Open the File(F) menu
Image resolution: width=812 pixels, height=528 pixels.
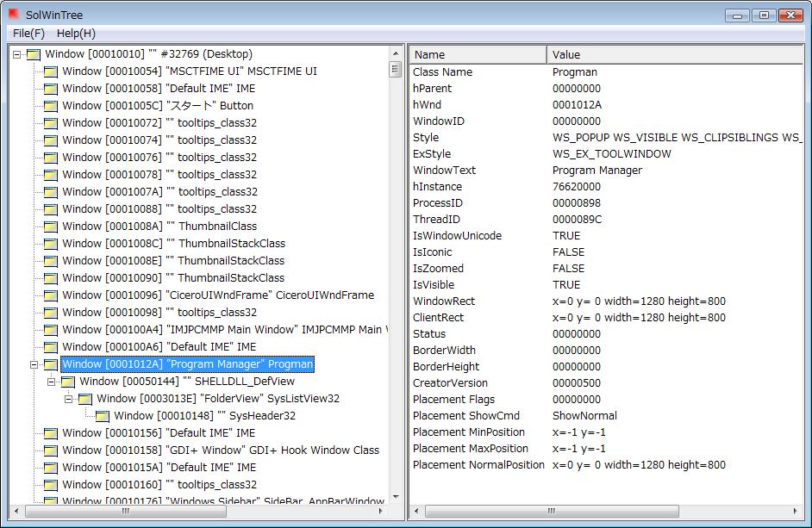(x=28, y=34)
